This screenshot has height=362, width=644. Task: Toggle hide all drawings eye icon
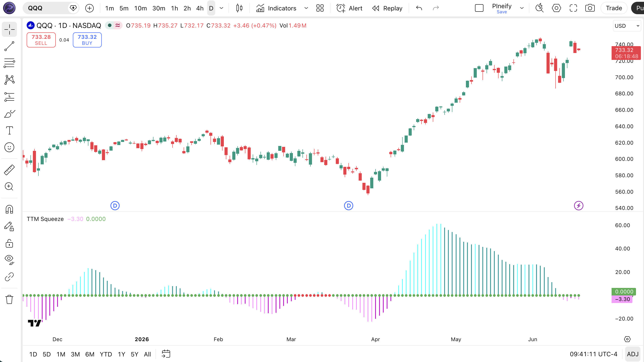(x=9, y=260)
